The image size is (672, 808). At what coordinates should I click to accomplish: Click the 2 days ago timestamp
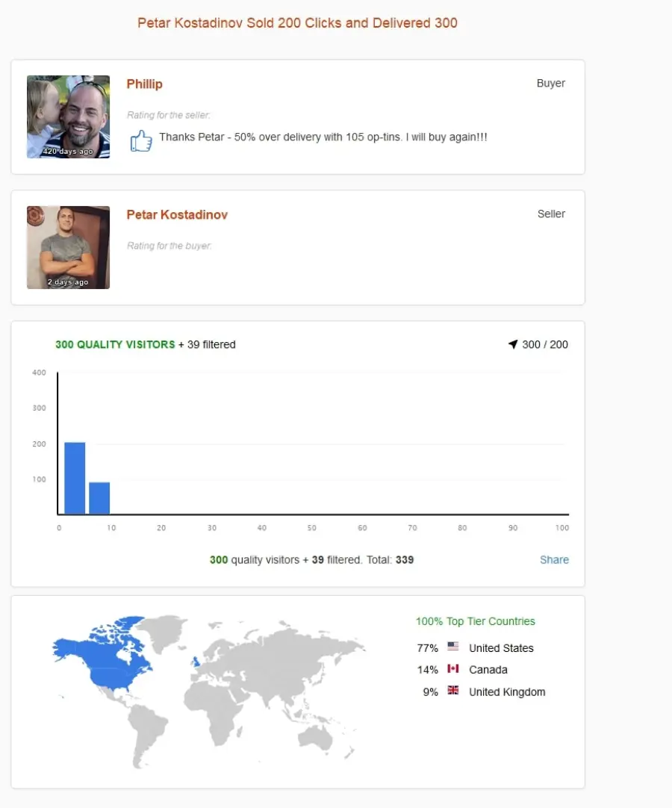point(68,282)
